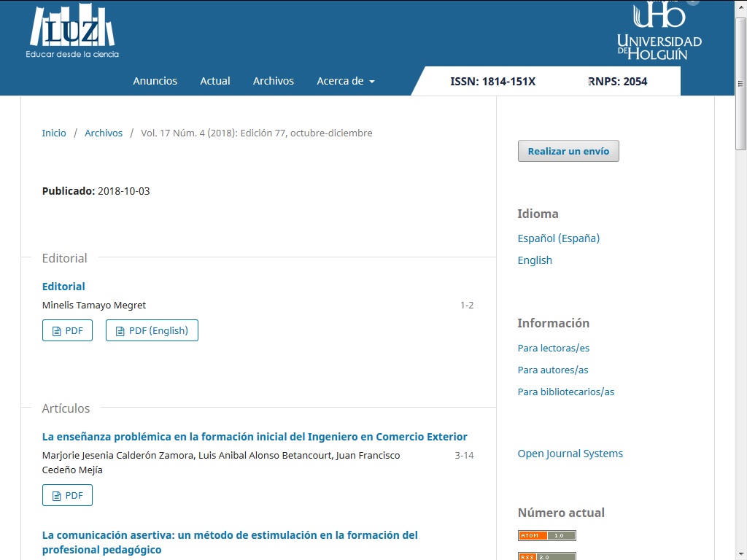This screenshot has height=560, width=747.
Task: Open the Actual menu item
Action: pos(215,81)
